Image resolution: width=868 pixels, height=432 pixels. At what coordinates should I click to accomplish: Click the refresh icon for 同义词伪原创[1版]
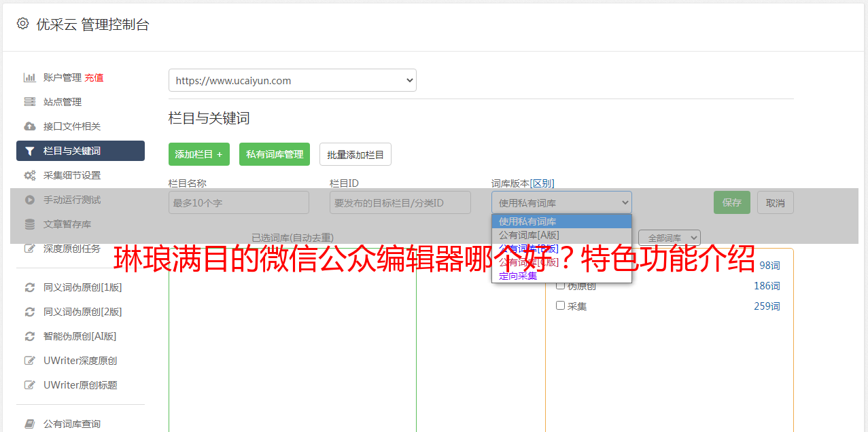tap(29, 287)
